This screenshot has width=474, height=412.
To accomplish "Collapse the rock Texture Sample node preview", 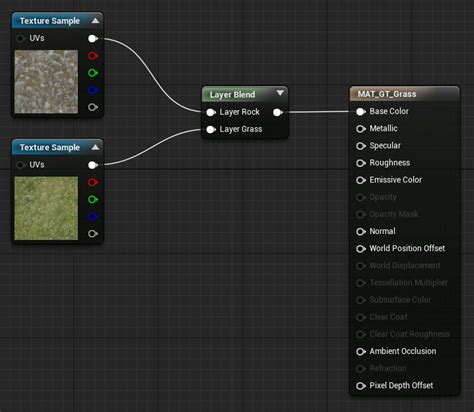I will tap(95, 21).
